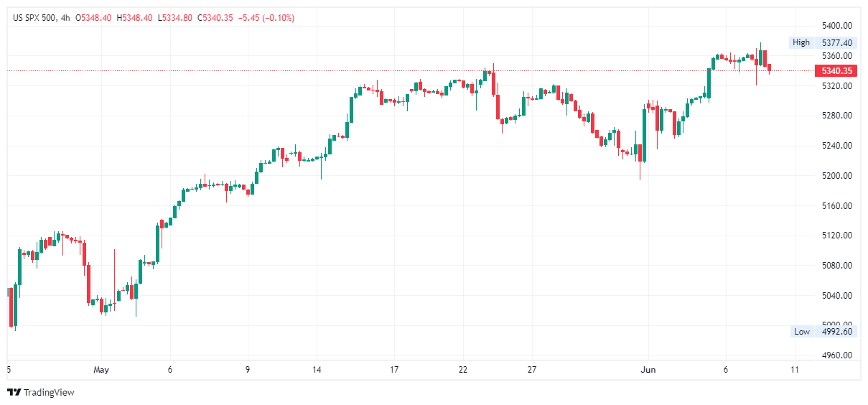Click the 27 date on time axis
The height and width of the screenshot is (405, 868).
point(531,370)
